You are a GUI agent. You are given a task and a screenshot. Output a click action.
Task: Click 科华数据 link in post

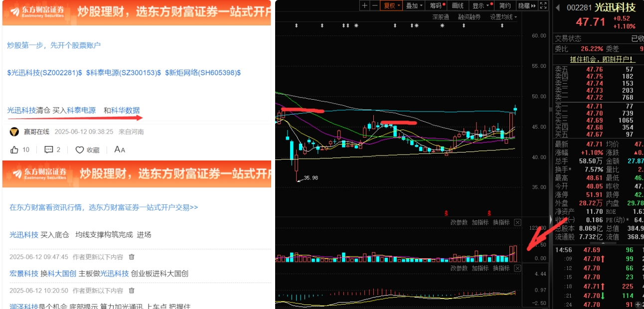point(125,110)
